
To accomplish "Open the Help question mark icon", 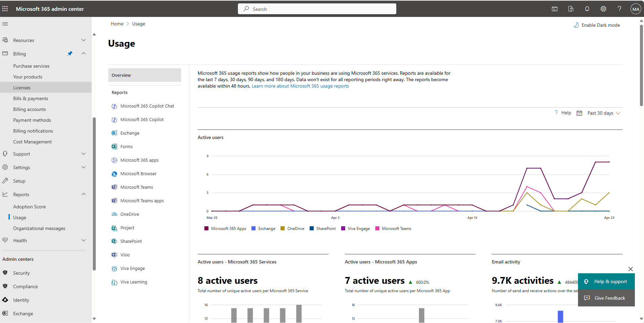I will pos(620,9).
